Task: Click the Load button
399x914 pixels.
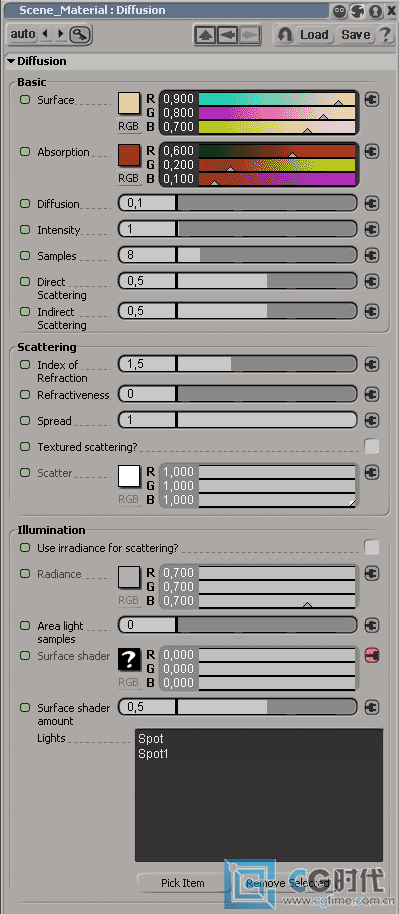Action: (314, 35)
